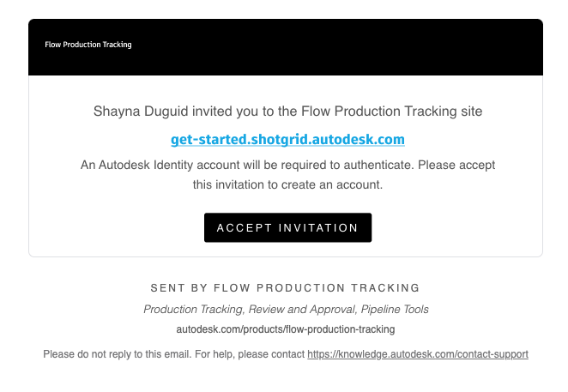The height and width of the screenshot is (392, 568).
Task: Open the knowledge.autodesk.com contact-support link
Action: pos(418,354)
